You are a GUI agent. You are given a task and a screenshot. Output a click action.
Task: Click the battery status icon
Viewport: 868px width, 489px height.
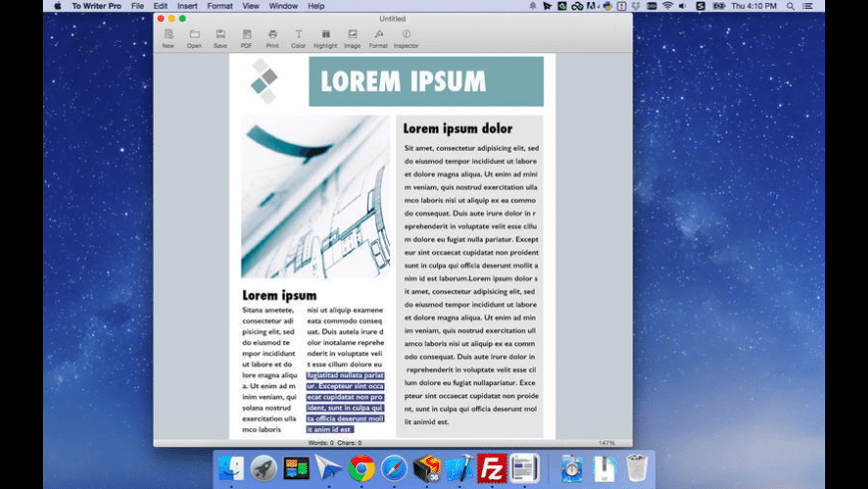tap(718, 6)
